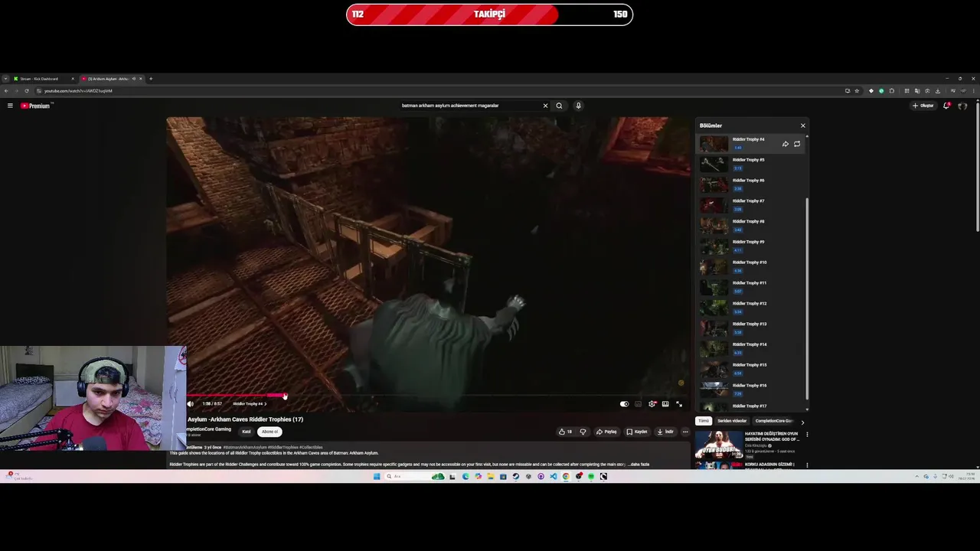
Task: Click the Abone ol subscribe button
Action: (269, 432)
